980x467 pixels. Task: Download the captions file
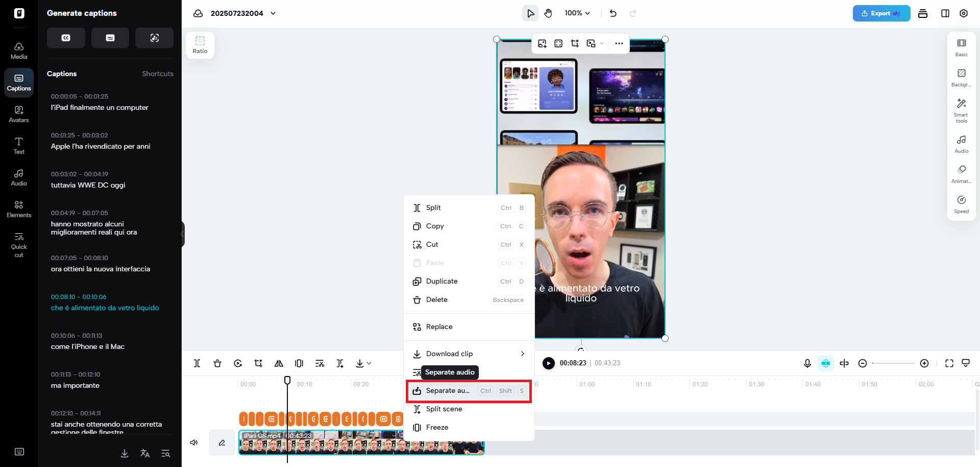[125, 453]
